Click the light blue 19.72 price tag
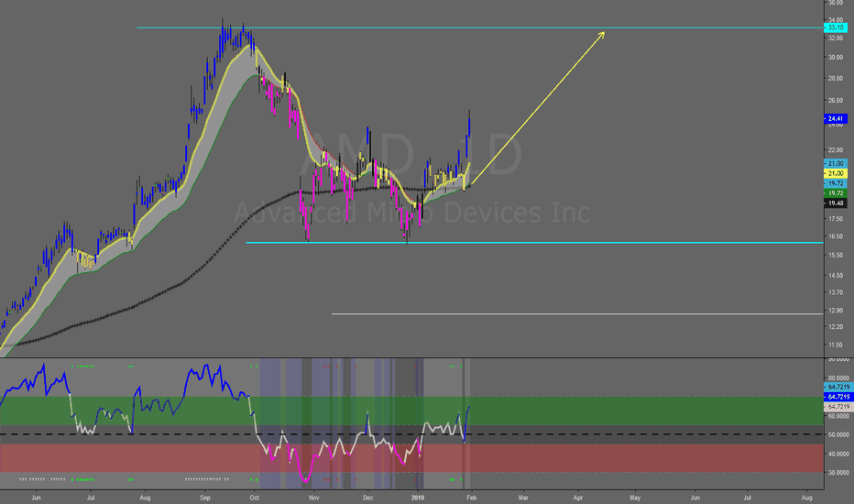The height and width of the screenshot is (504, 854). pyautogui.click(x=836, y=183)
